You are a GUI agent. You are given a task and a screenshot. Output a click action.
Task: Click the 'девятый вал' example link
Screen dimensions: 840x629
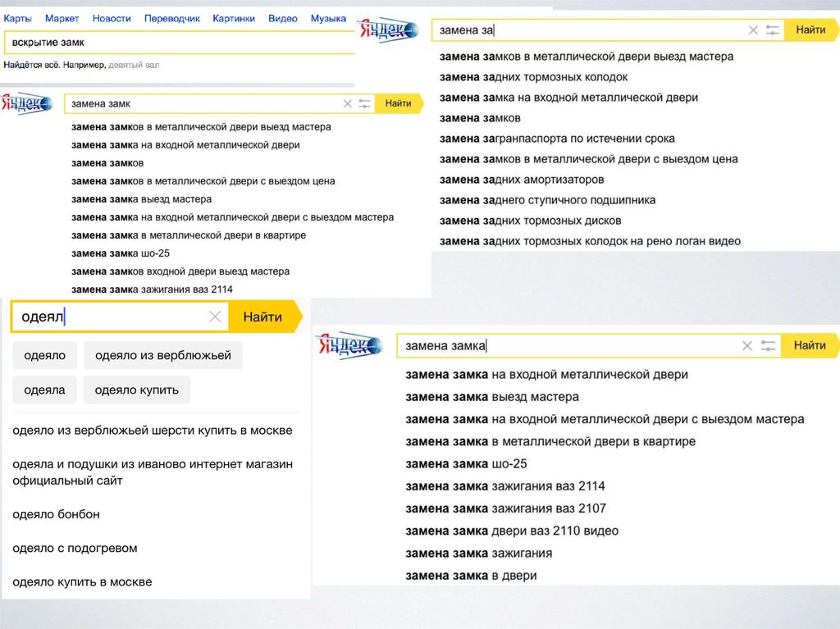tap(134, 65)
